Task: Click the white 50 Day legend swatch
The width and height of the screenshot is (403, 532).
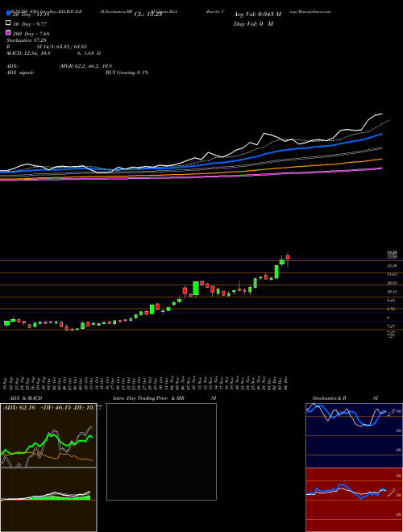Action: [8, 23]
